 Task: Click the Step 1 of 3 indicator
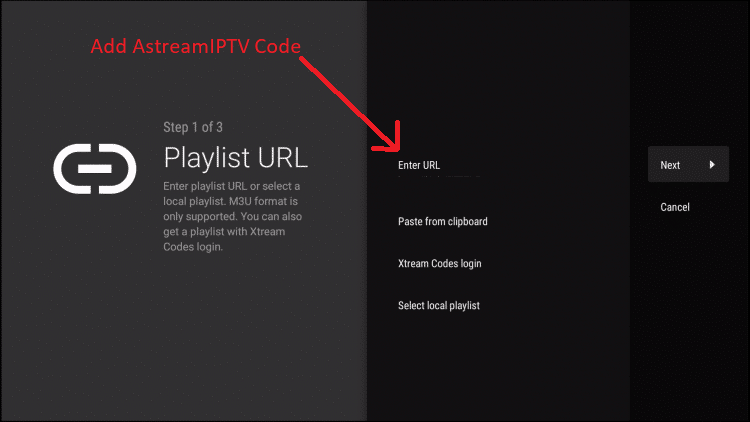(193, 127)
